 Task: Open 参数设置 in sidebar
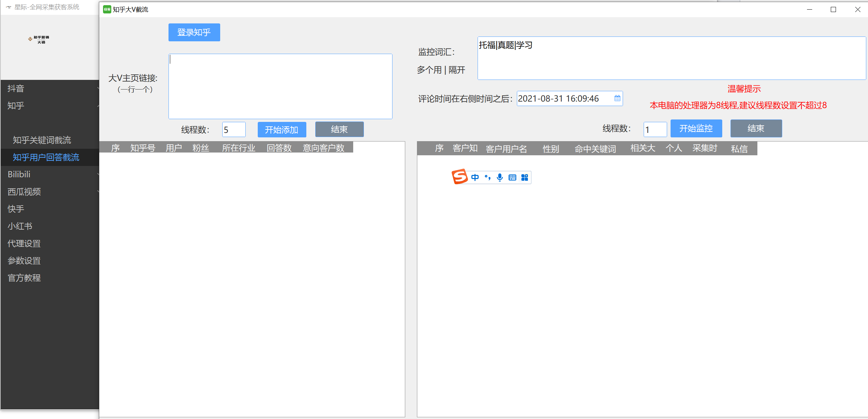click(50, 261)
